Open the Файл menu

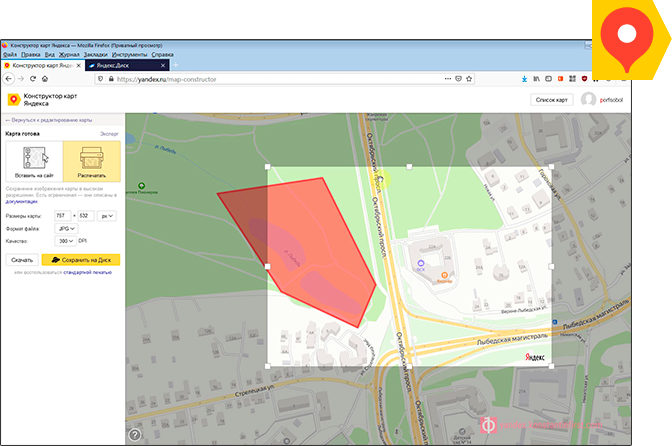pyautogui.click(x=10, y=54)
